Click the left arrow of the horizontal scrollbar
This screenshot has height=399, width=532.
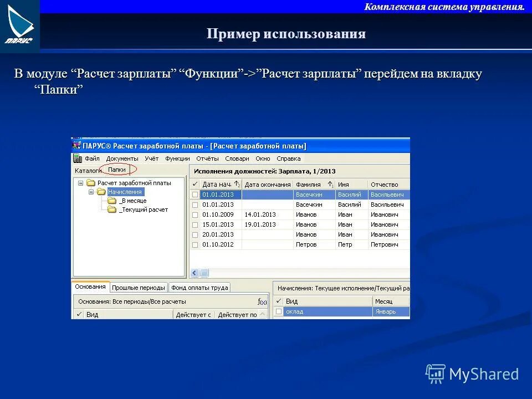pyautogui.click(x=194, y=272)
